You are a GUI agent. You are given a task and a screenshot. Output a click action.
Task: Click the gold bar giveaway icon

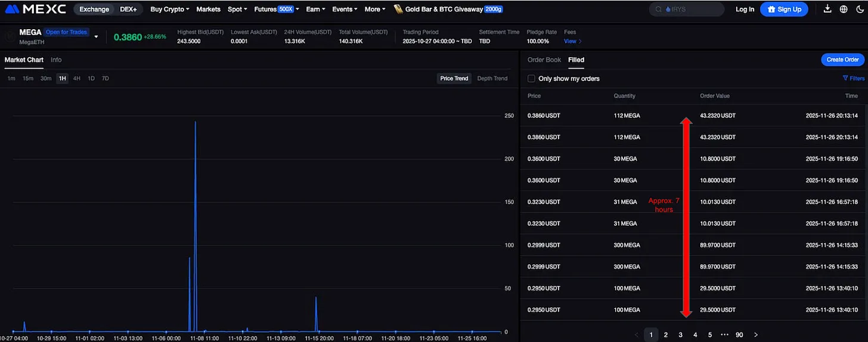click(398, 10)
